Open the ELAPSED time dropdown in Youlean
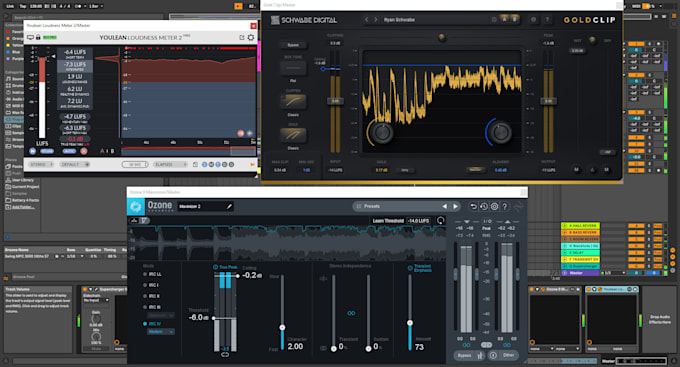 [170, 164]
